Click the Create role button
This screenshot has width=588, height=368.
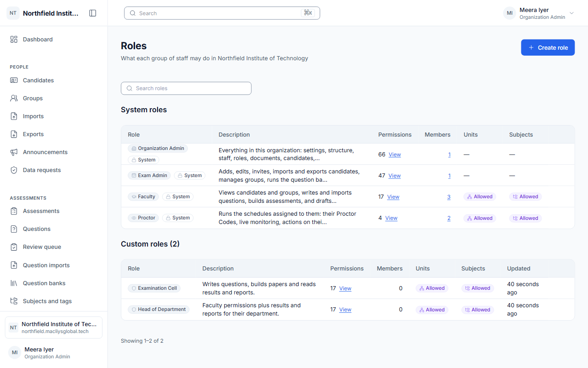point(548,47)
